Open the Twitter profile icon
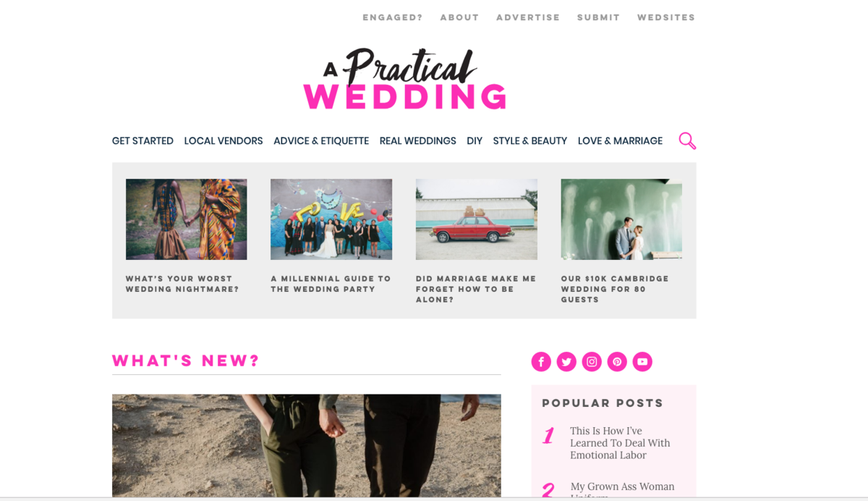Screen dimensions: 868x501 [x=566, y=362]
